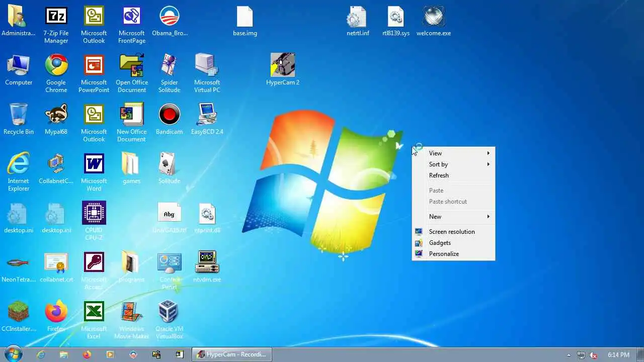Select the Microsoft PowerPoint desktop icon

point(94,73)
